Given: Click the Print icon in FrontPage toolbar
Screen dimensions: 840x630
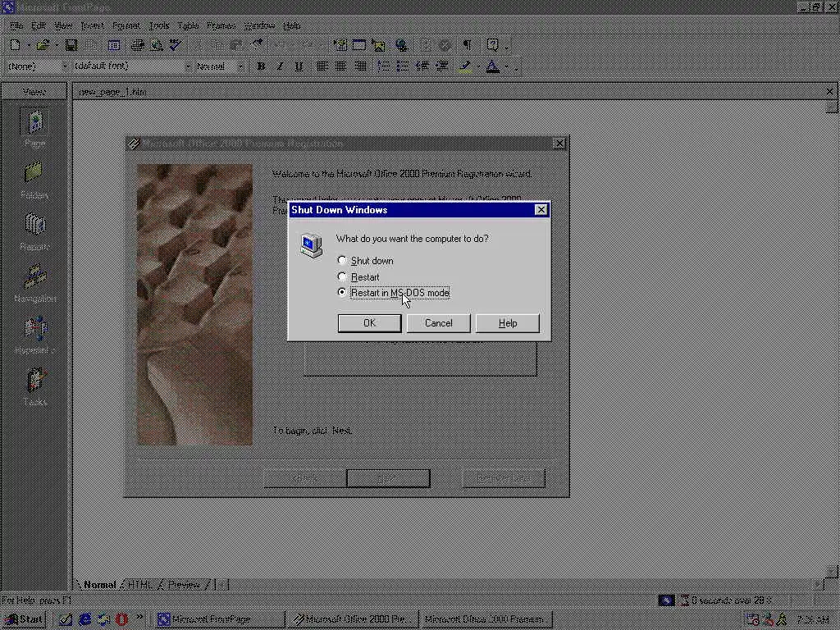Looking at the screenshot, I should [x=138, y=46].
